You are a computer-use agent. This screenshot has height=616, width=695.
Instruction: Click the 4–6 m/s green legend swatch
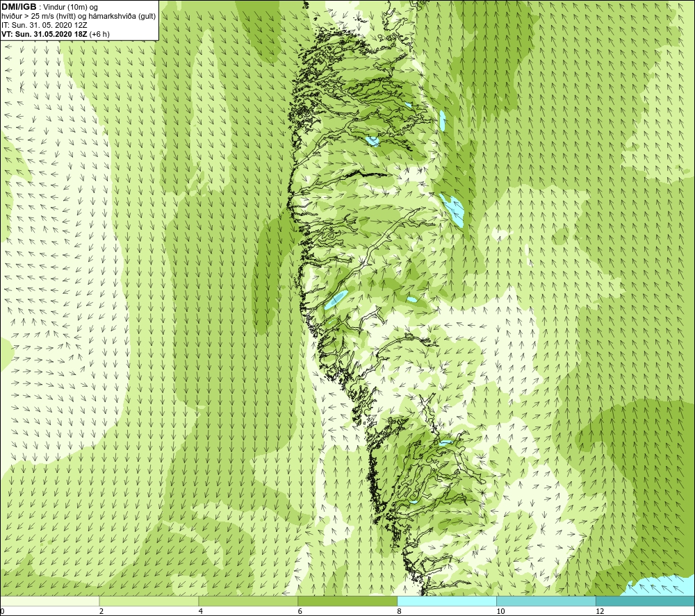pos(248,601)
